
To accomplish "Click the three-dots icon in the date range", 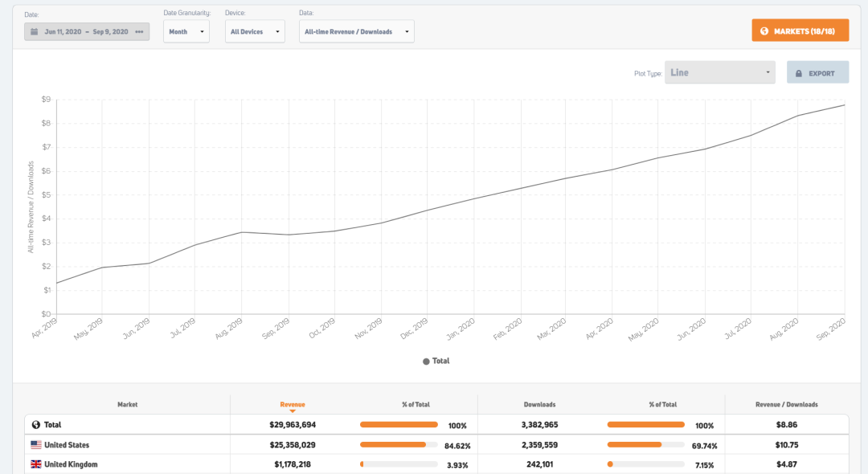I will [139, 32].
